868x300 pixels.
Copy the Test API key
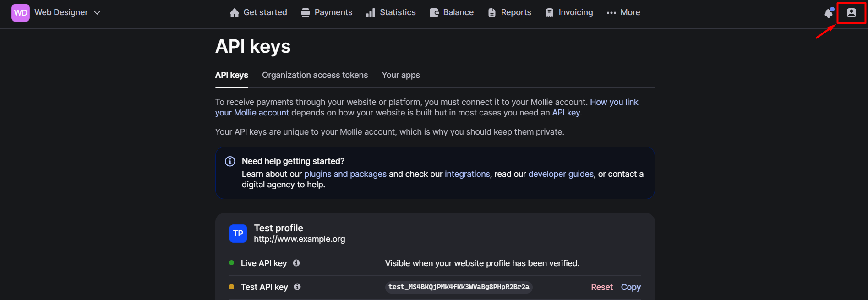tap(631, 287)
